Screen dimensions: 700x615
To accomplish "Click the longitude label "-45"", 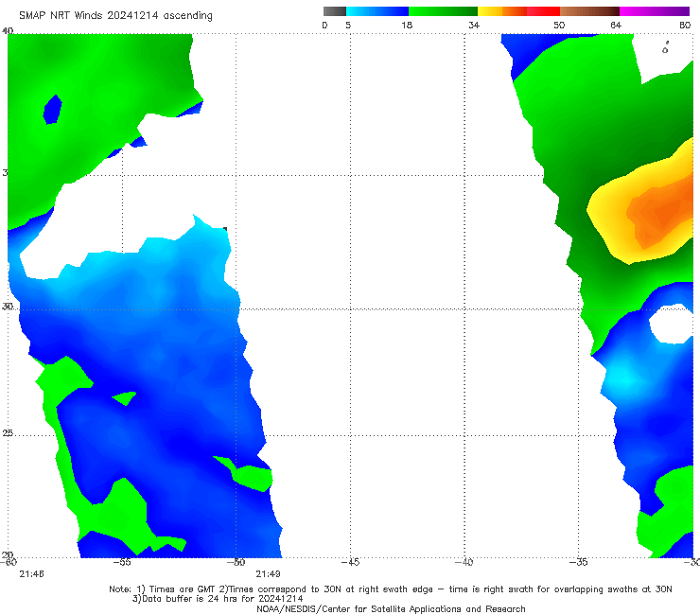I will [x=350, y=562].
